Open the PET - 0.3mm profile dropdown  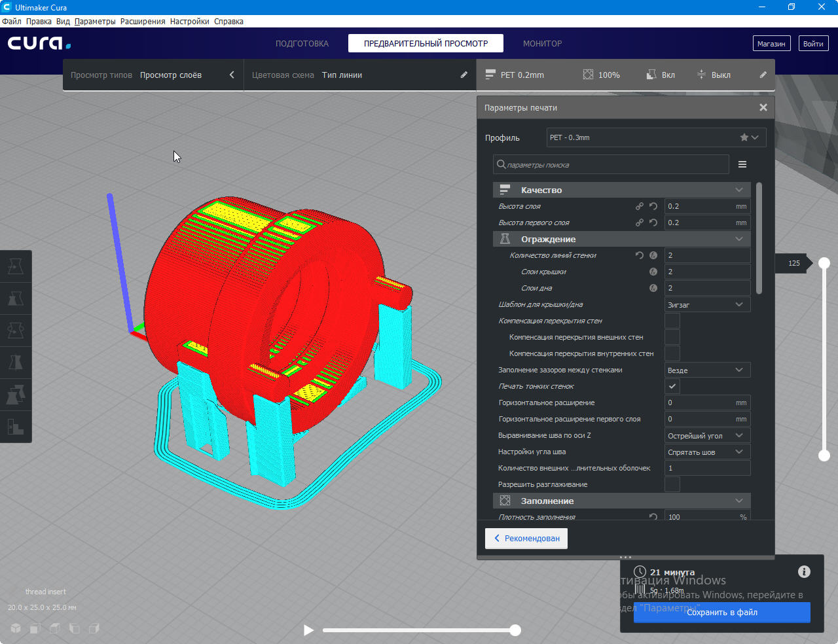pyautogui.click(x=656, y=137)
